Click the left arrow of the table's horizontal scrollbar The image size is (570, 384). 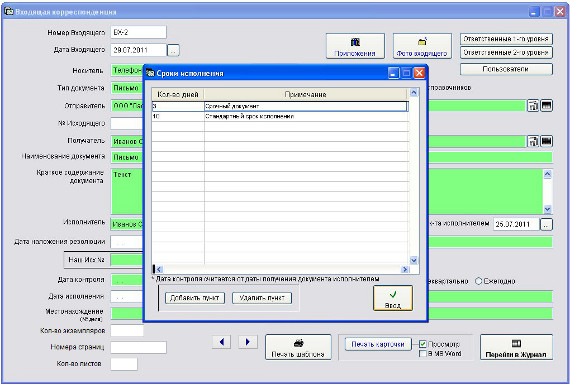click(x=158, y=269)
